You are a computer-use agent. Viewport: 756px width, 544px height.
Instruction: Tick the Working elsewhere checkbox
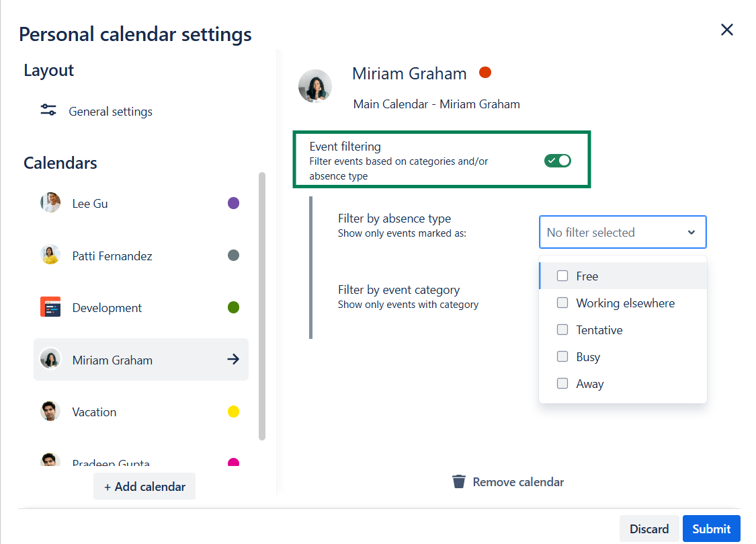point(562,303)
